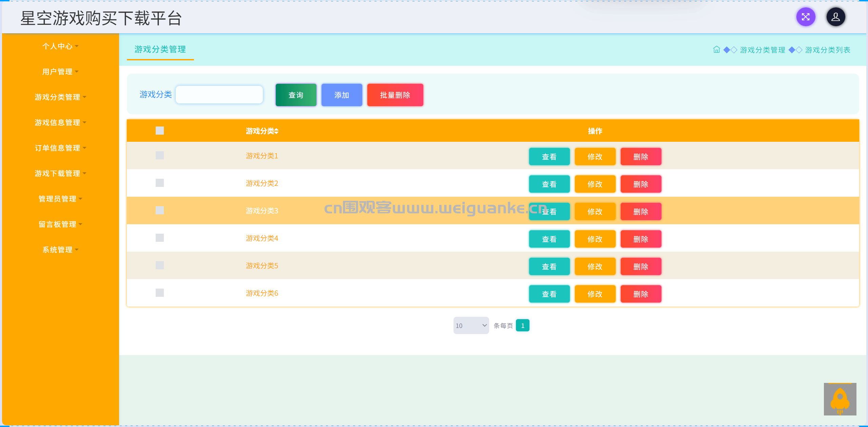The image size is (868, 427).
Task: Delete 游戏分类6 using 删除 button
Action: (641, 294)
